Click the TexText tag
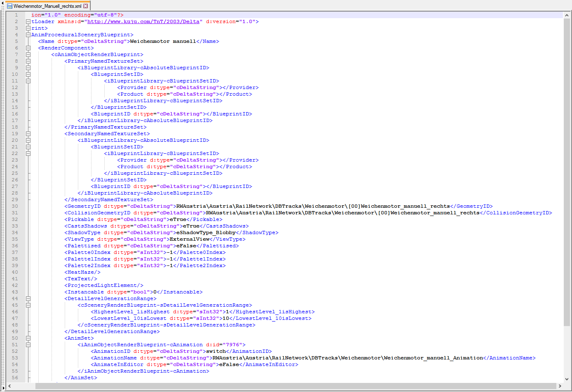Viewport: 572px width, 392px height. point(81,279)
